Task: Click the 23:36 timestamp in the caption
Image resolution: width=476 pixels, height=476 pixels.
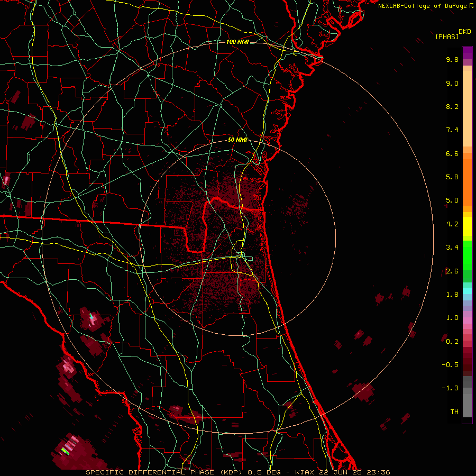Action: [x=379, y=472]
